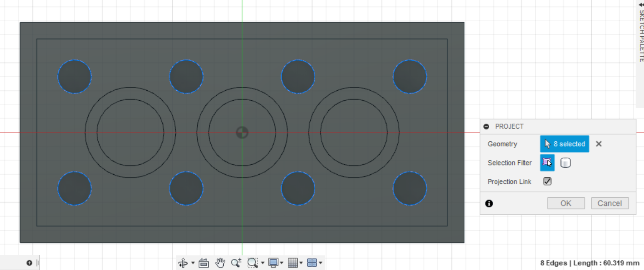Collapse the Project dialog header

point(487,126)
